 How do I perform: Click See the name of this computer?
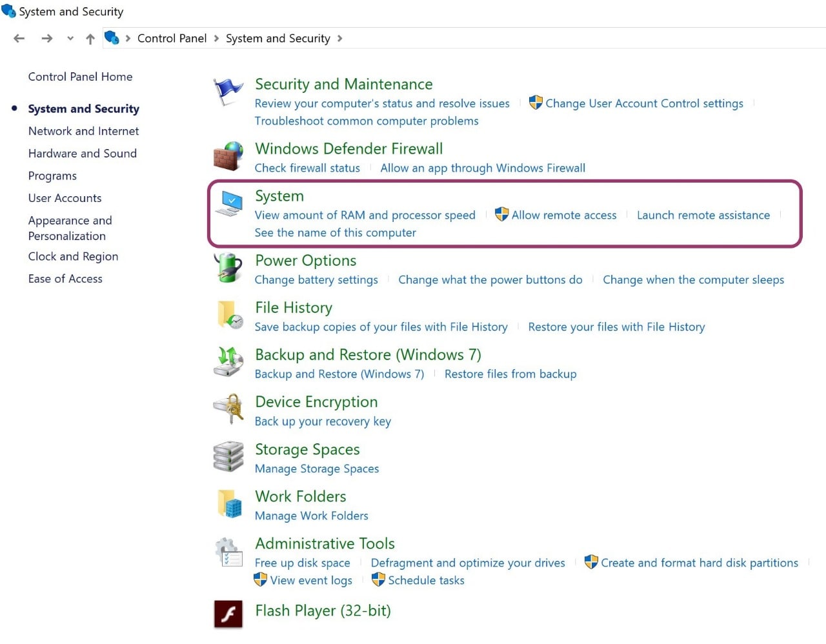point(336,233)
